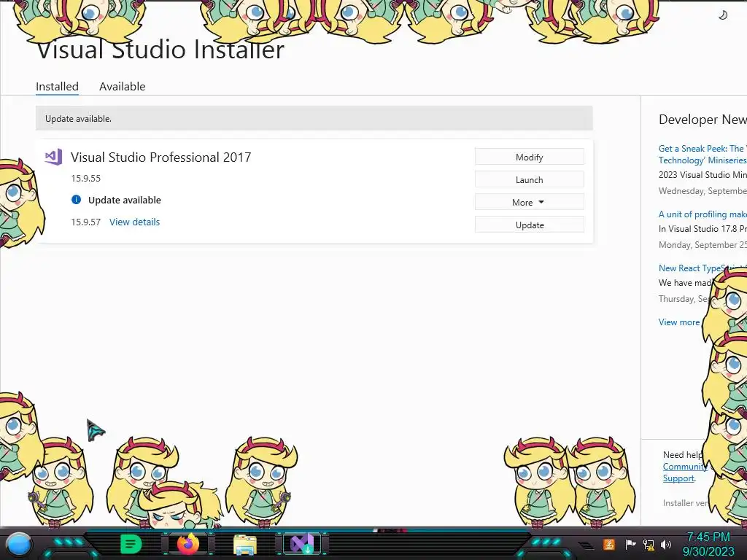Click Visual Studio Installer taskbar icon
747x560 pixels.
click(x=302, y=544)
